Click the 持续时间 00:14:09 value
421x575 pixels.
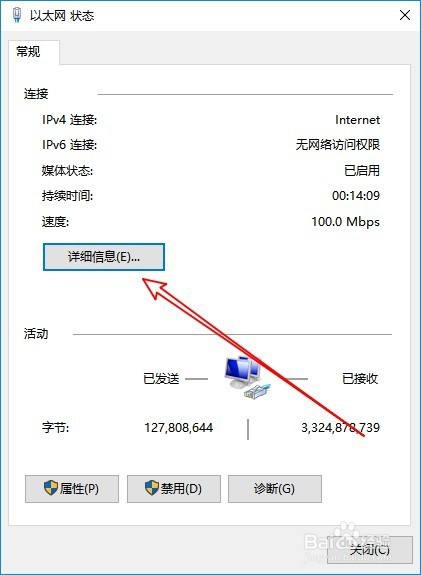(x=356, y=196)
